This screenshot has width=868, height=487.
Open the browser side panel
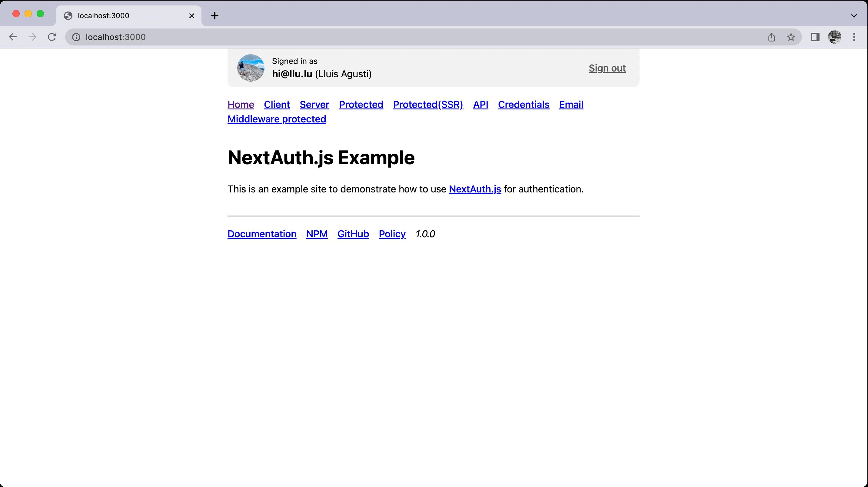(x=815, y=37)
